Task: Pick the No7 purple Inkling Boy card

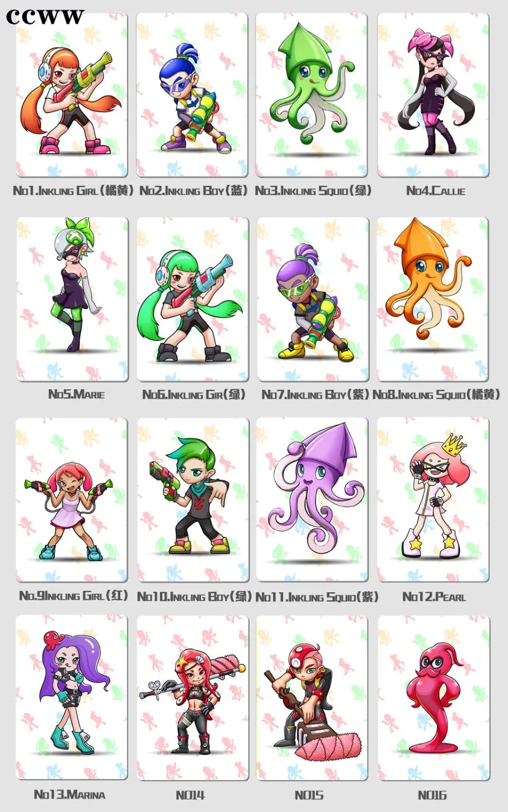Action: 313,299
